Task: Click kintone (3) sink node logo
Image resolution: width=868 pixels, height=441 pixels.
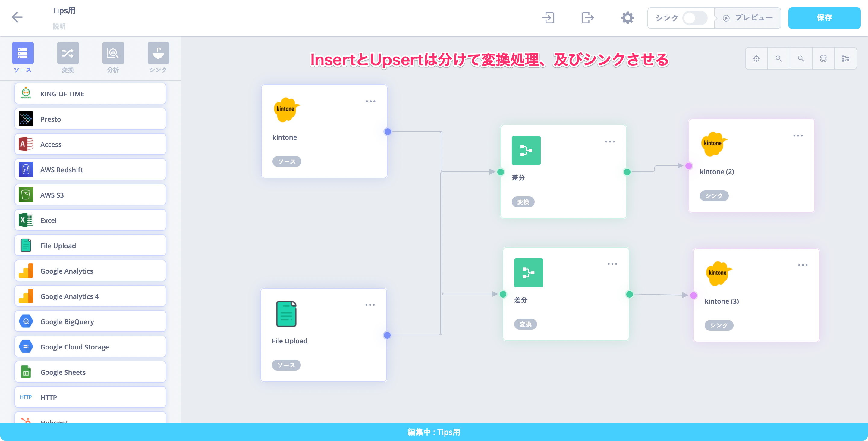Action: pyautogui.click(x=719, y=273)
